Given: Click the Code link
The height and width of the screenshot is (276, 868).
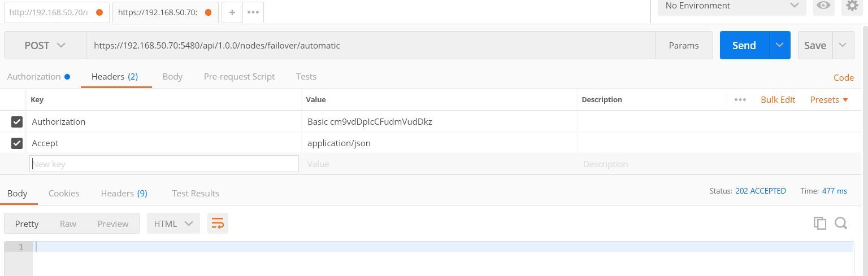Looking at the screenshot, I should click(844, 77).
